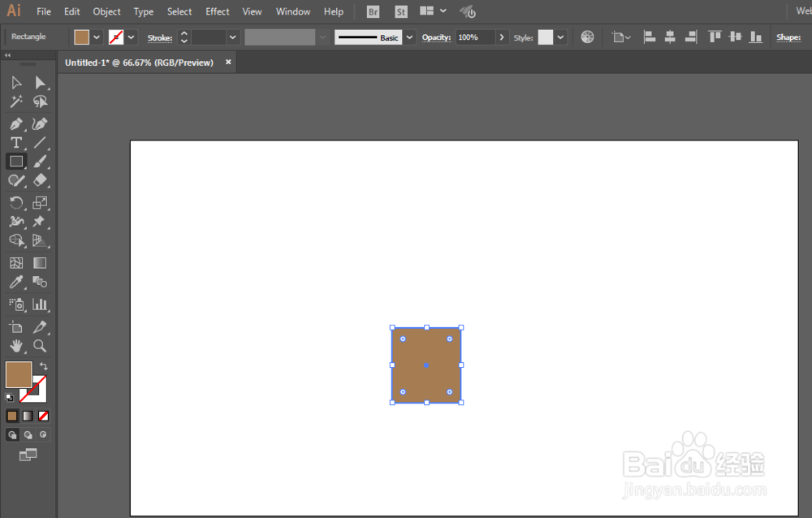
Task: Select the Rectangle tool in toolbox
Action: coord(16,161)
